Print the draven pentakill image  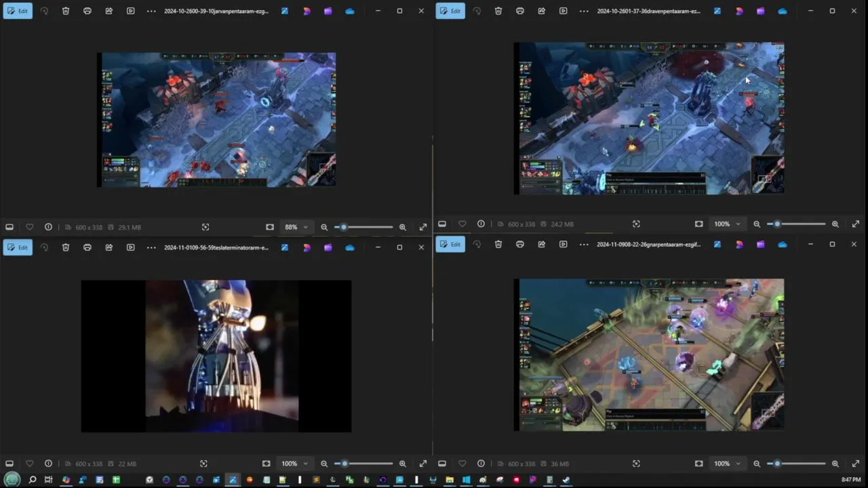pyautogui.click(x=520, y=11)
